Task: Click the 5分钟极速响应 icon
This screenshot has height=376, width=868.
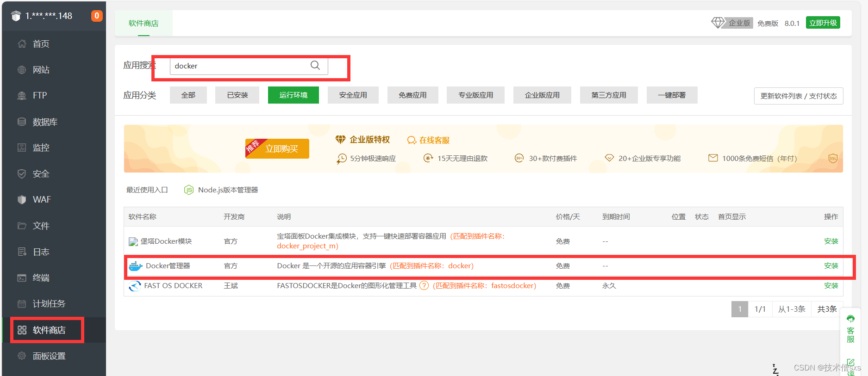Action: (x=341, y=159)
